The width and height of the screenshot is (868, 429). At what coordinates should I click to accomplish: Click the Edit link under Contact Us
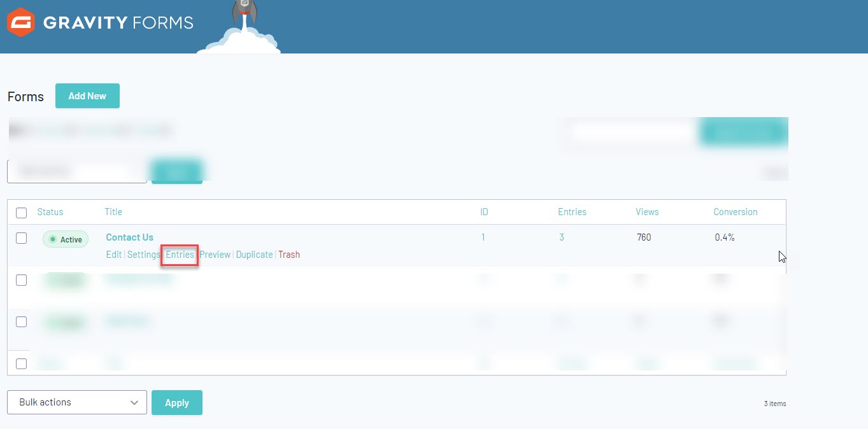[113, 255]
